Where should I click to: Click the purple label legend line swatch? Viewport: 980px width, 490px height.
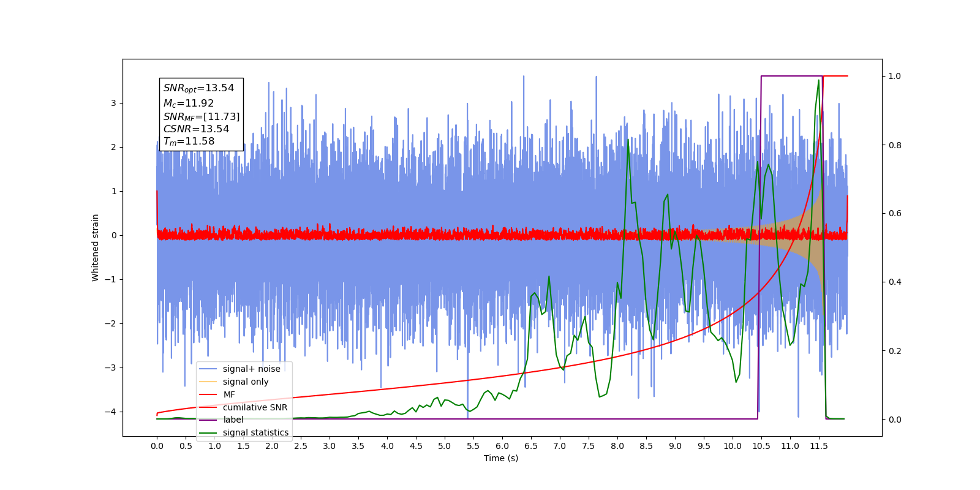click(x=208, y=420)
